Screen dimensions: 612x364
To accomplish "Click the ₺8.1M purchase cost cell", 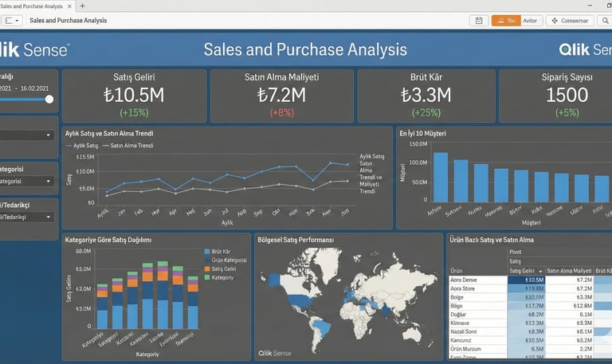I will click(x=570, y=331).
